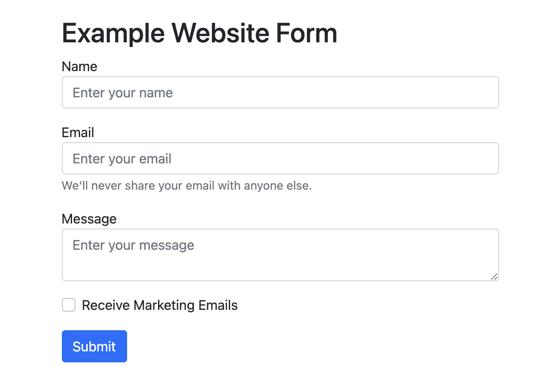The width and height of the screenshot is (539, 392).
Task: Check the box next to Receive Marketing Emails
Action: click(68, 305)
